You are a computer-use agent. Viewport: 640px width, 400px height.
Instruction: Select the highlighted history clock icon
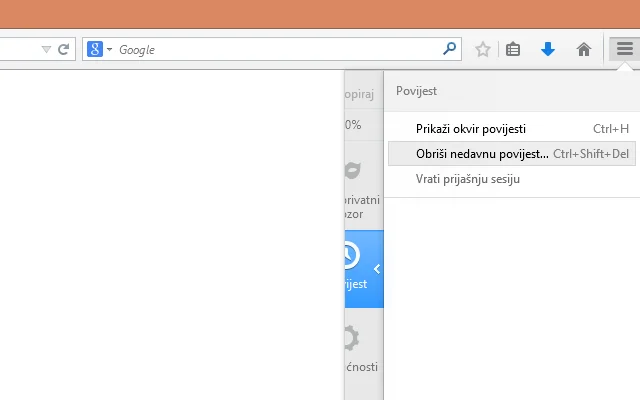[352, 255]
